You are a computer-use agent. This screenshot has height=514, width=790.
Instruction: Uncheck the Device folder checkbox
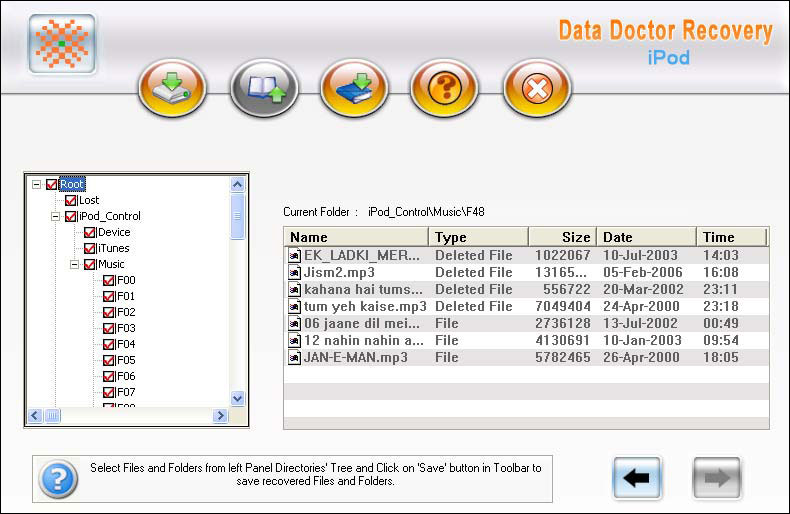[90, 233]
